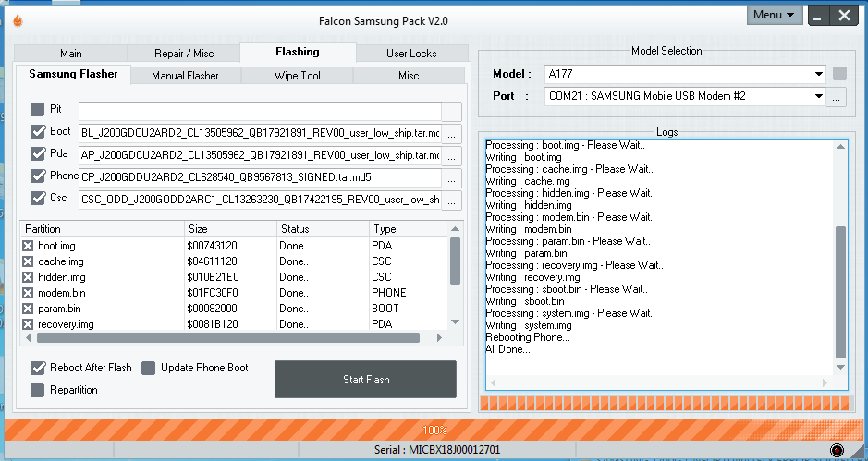Click the Falcon flame logo icon
This screenshot has width=868, height=461.
pos(18,21)
